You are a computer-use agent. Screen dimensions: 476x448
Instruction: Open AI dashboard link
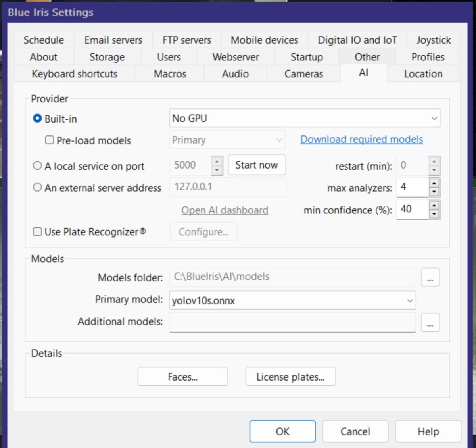(225, 210)
